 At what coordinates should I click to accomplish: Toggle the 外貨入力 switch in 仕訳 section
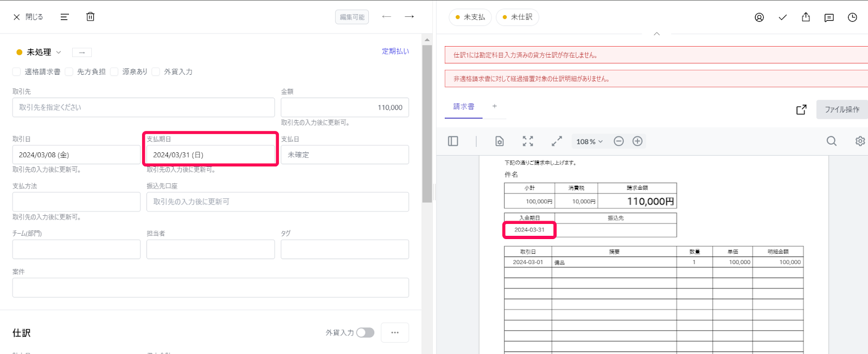pos(365,332)
